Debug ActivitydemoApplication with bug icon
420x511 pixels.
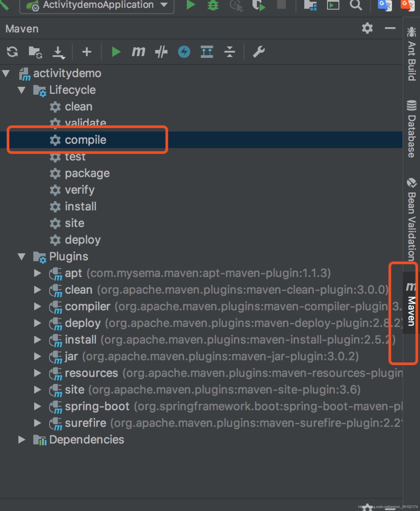pos(213,5)
